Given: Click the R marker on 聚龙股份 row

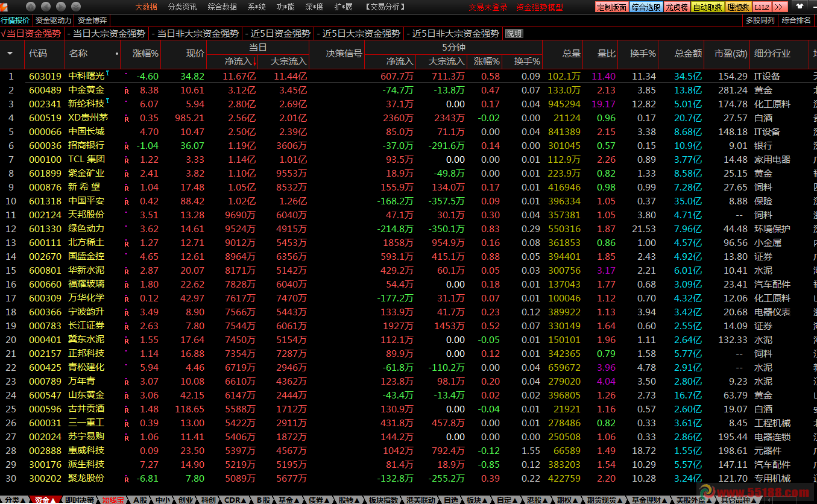Looking at the screenshot, I should 127,479.
